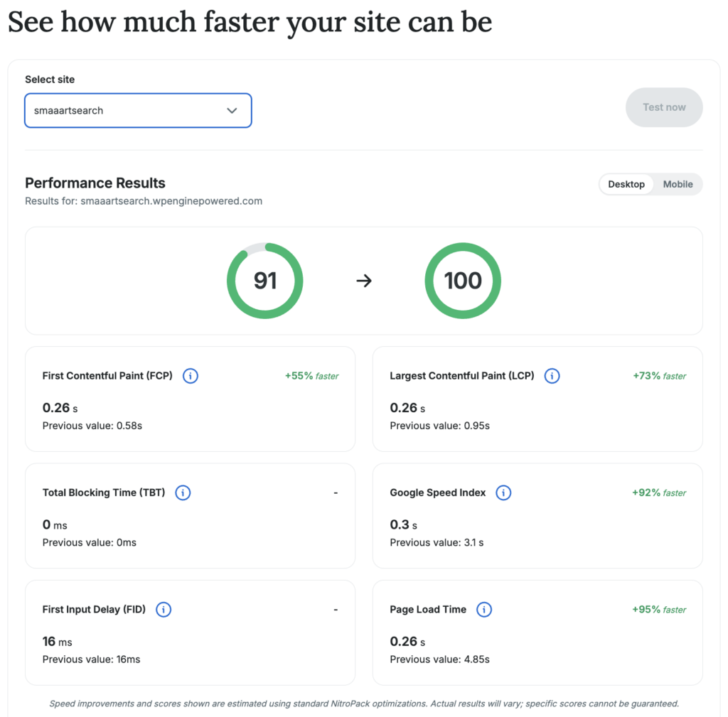This screenshot has height=717, width=728.
Task: Click Page Load Time info icon
Action: pyautogui.click(x=483, y=610)
